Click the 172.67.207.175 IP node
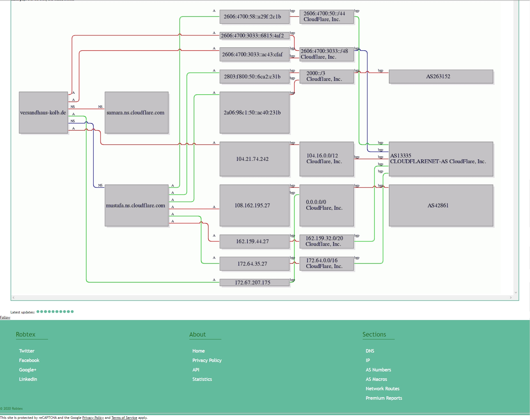Viewport: 530px width, 420px height. 254,283
